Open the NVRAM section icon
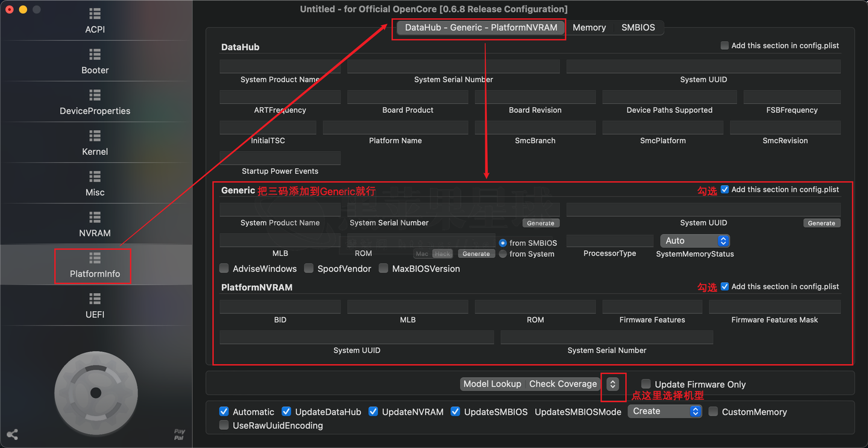Image resolution: width=868 pixels, height=448 pixels. [95, 217]
